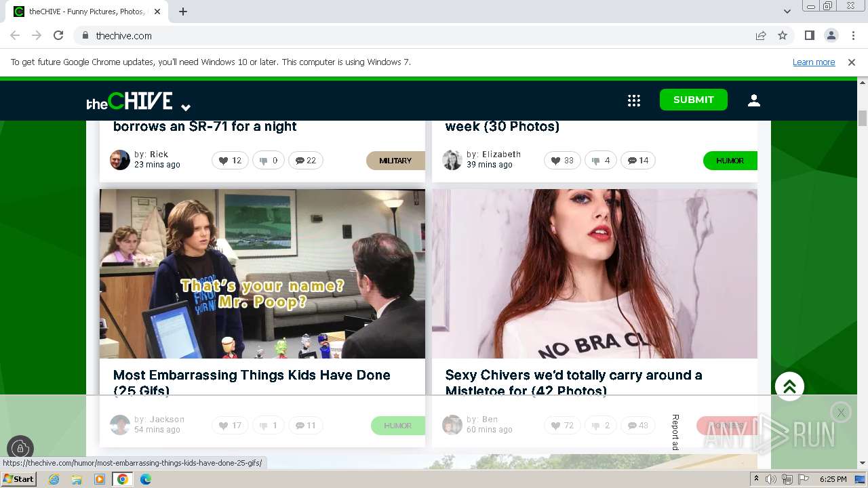Viewport: 868px width, 488px height.
Task: Like Ben's post with 72 hearts
Action: pos(562,426)
